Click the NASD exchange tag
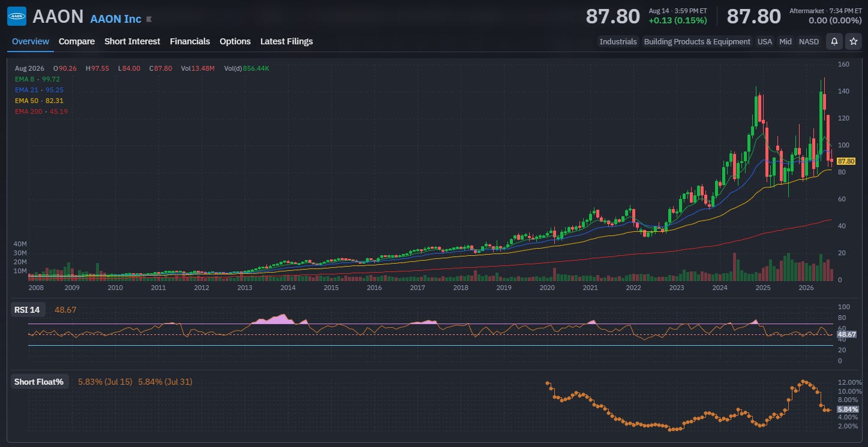Image resolution: width=868 pixels, height=447 pixels. (x=809, y=41)
